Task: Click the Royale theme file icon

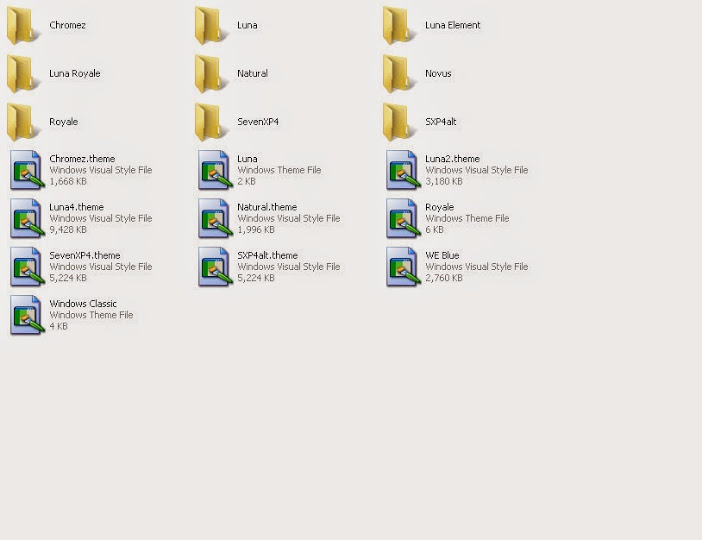Action: click(403, 218)
